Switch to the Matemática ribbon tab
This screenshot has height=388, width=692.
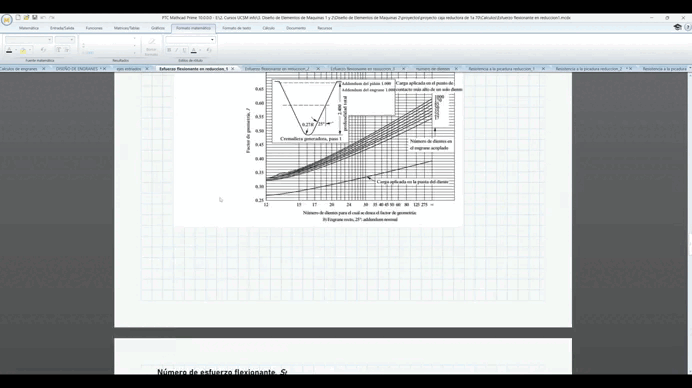(29, 28)
